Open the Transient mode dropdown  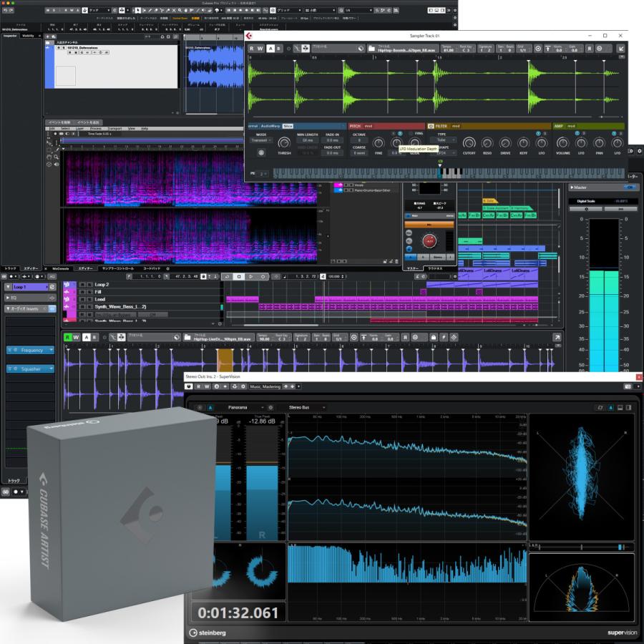coord(261,140)
